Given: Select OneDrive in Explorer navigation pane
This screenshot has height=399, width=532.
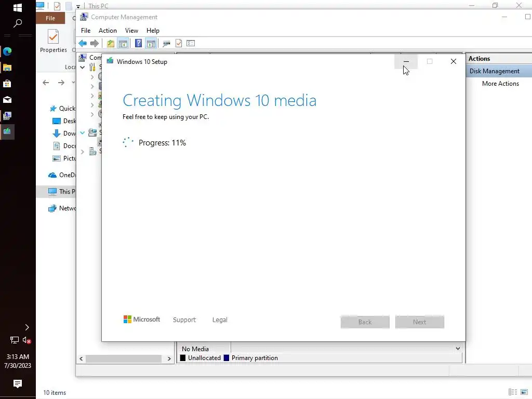Looking at the screenshot, I should pos(62,175).
